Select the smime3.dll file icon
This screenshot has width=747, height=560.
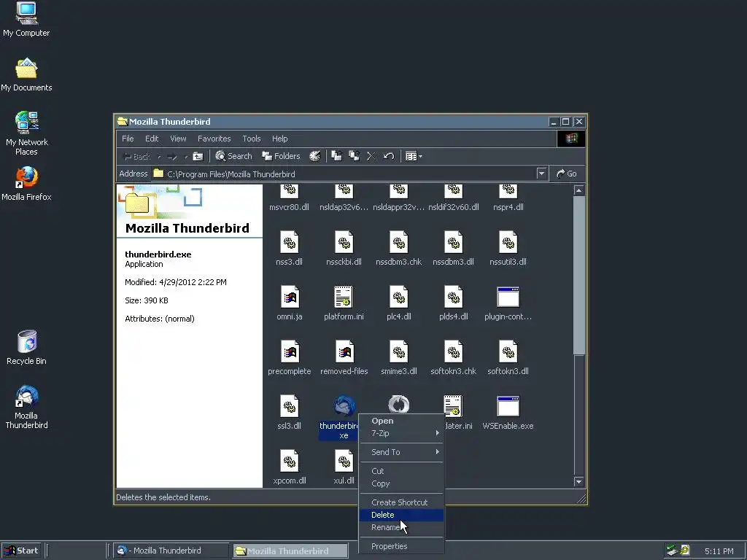click(x=399, y=351)
